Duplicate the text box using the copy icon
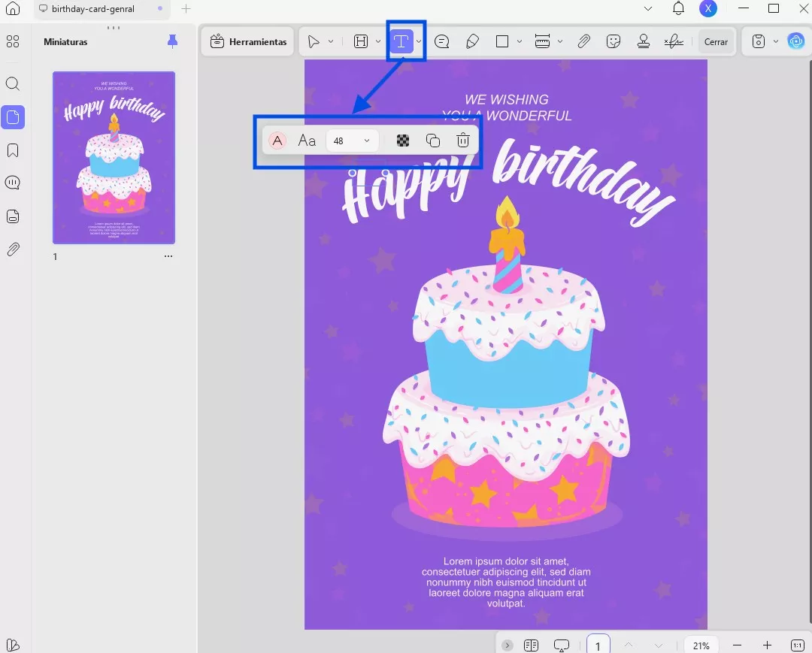This screenshot has height=653, width=812. pyautogui.click(x=433, y=141)
